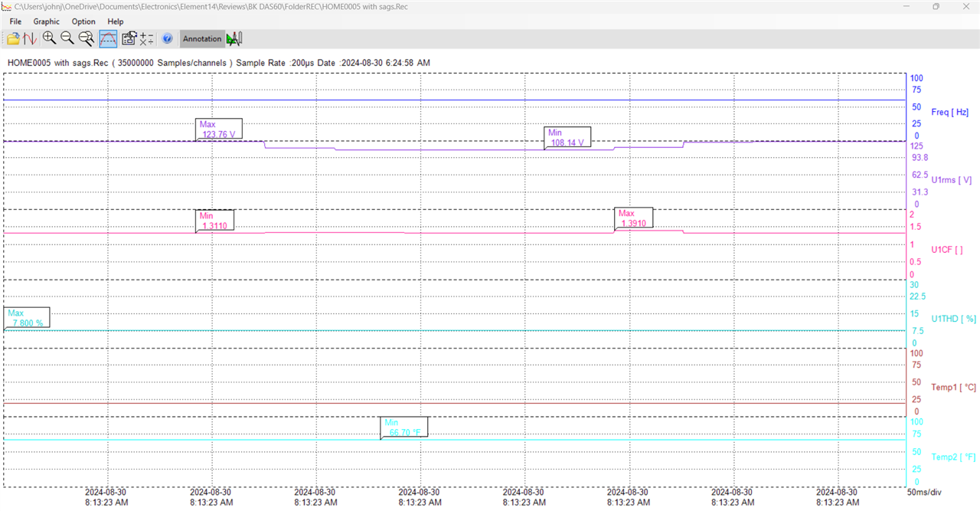Viewport: 980px width, 511px height.
Task: Select the Freq [ Hz] channel label
Action: 949,112
